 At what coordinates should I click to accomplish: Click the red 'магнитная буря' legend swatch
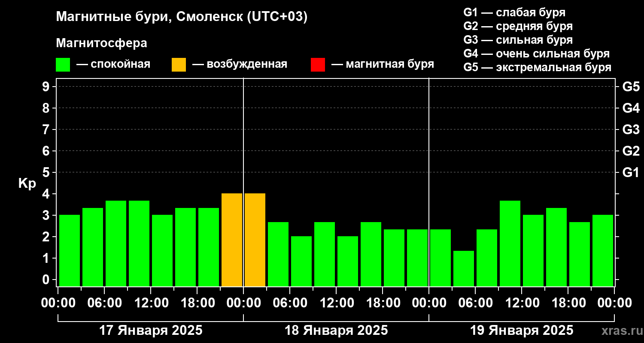(x=318, y=65)
